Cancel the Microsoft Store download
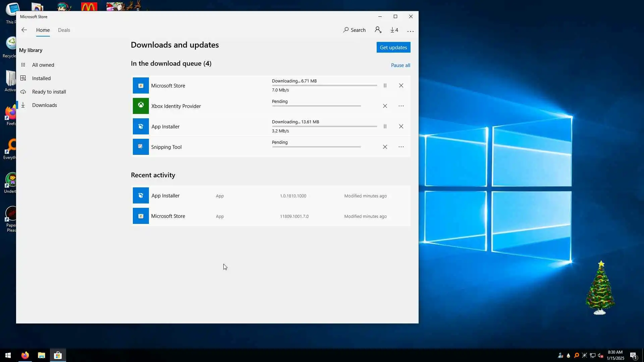The width and height of the screenshot is (644, 362). 401,85
